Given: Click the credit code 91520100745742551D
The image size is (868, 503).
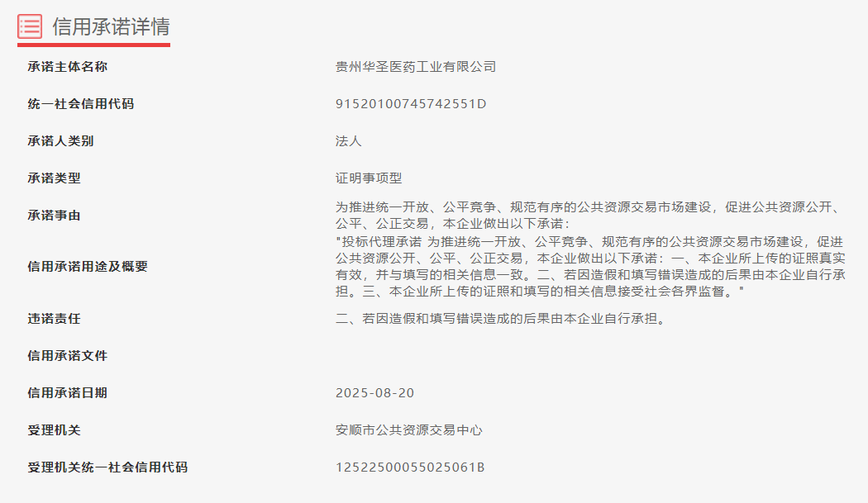Looking at the screenshot, I should (411, 104).
